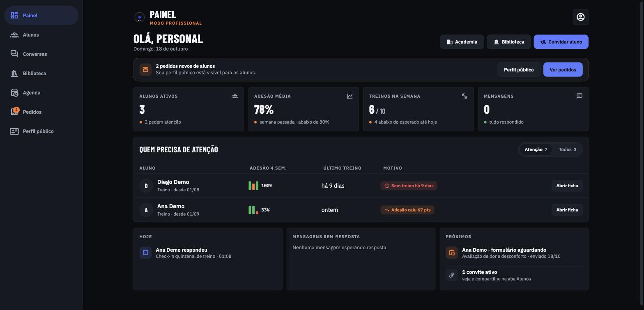Switch to the Atenção filter tab

pyautogui.click(x=536, y=149)
